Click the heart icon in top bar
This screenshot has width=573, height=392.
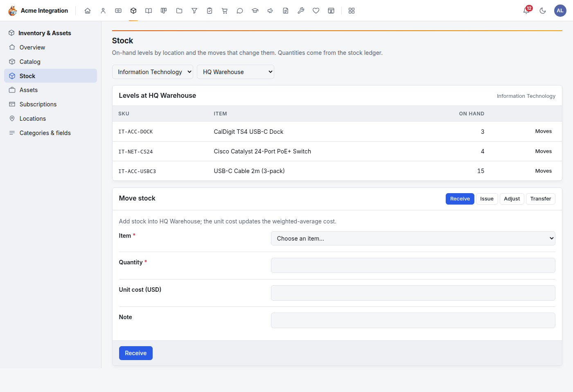pyautogui.click(x=316, y=11)
